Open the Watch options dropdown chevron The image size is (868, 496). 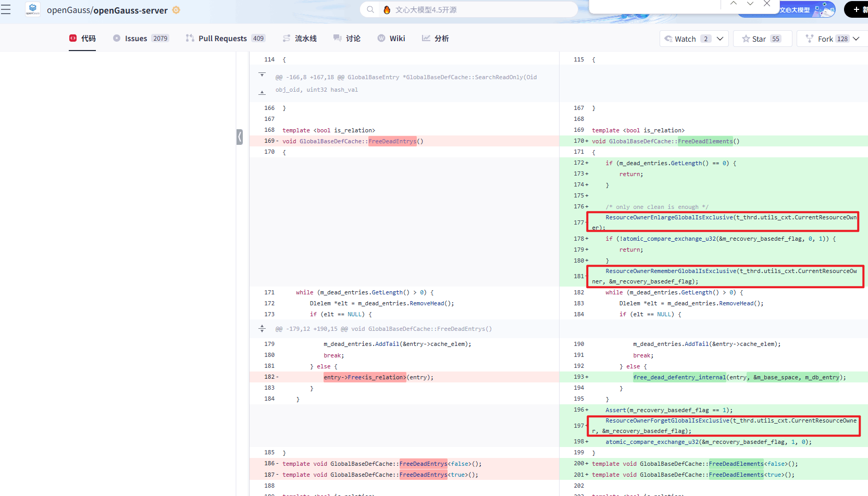click(721, 38)
